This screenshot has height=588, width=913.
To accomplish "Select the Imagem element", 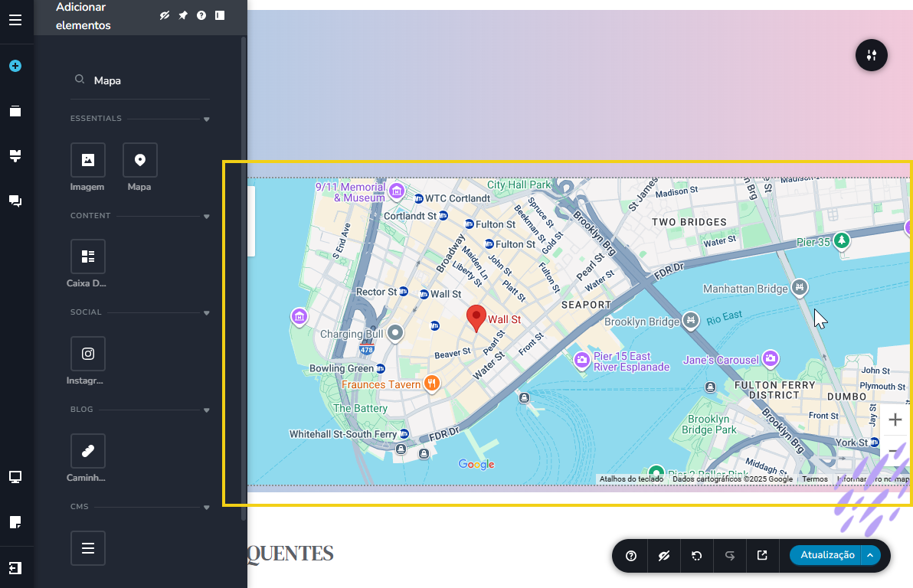I will pyautogui.click(x=88, y=160).
